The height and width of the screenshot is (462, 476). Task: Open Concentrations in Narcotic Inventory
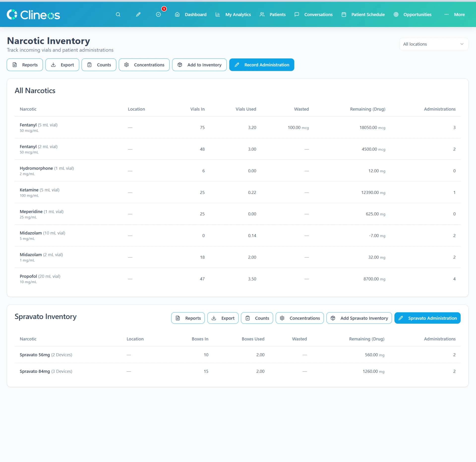click(144, 65)
